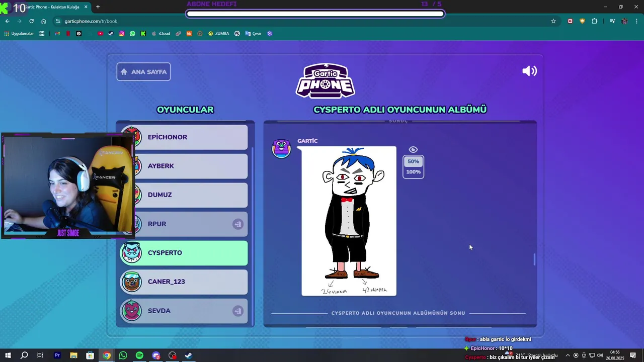Open the WhatsApp bookmark
Viewport: 644px width, 362px height.
(132, 34)
